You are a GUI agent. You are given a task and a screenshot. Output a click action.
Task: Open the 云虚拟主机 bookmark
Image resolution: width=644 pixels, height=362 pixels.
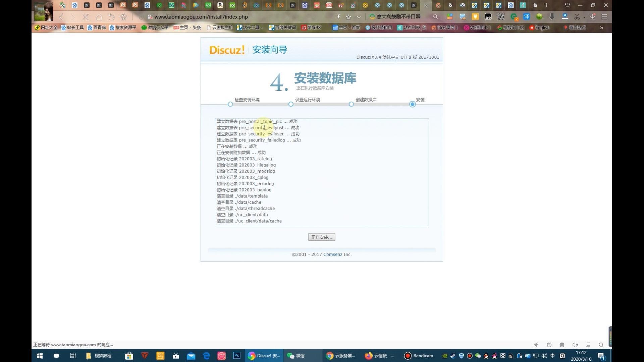[x=220, y=27]
